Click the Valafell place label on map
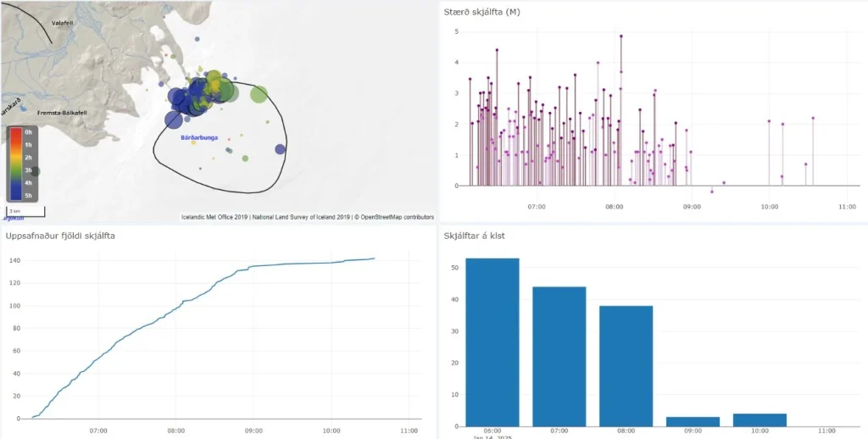Image resolution: width=868 pixels, height=439 pixels. click(62, 23)
